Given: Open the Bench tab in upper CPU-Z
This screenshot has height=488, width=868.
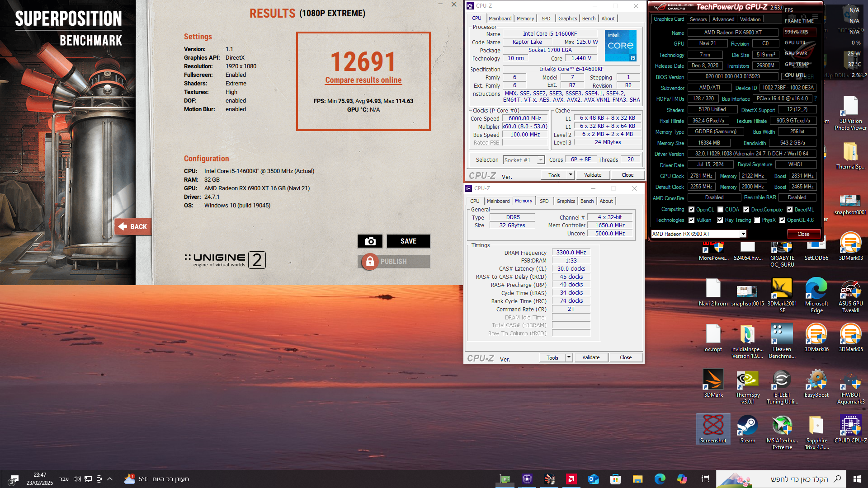Looking at the screenshot, I should point(589,19).
